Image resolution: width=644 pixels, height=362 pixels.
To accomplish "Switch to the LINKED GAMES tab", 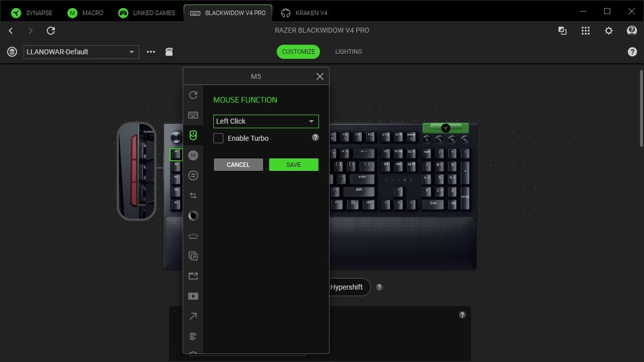I will coord(146,13).
